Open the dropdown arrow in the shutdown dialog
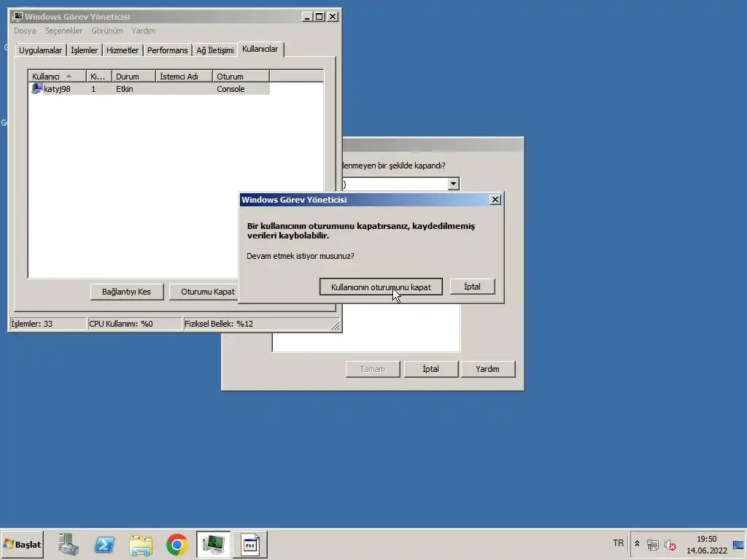The height and width of the screenshot is (560, 747). click(453, 184)
